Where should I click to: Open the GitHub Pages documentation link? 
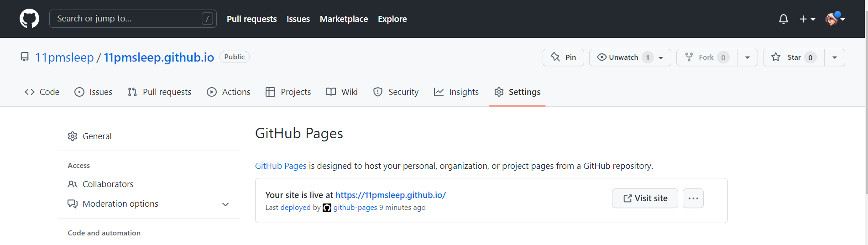point(281,166)
